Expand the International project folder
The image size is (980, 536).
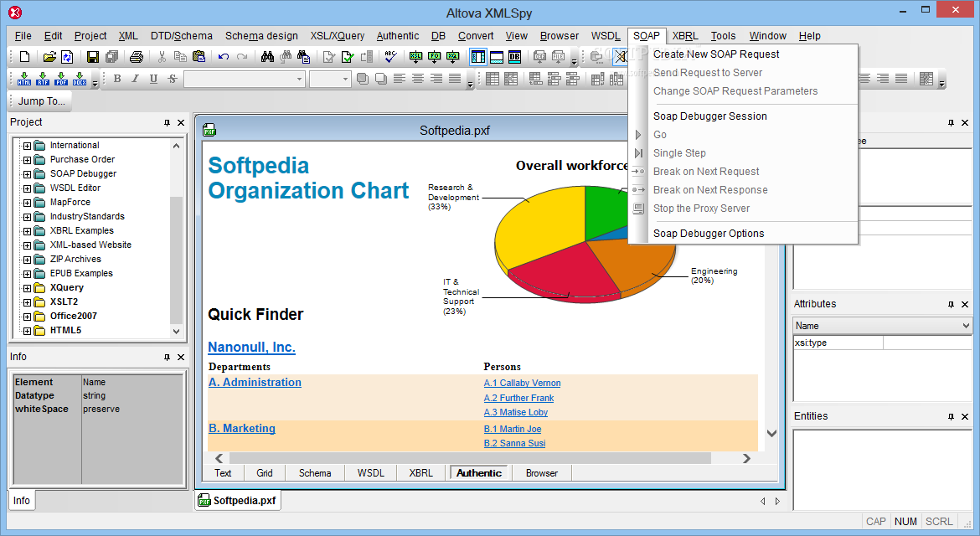(x=27, y=146)
